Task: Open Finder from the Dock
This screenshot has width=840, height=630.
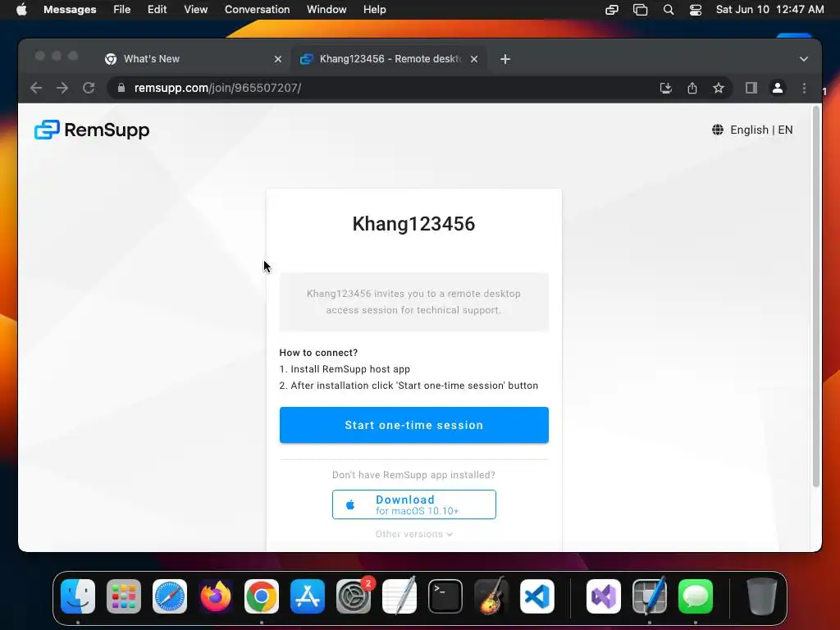Action: [x=78, y=596]
